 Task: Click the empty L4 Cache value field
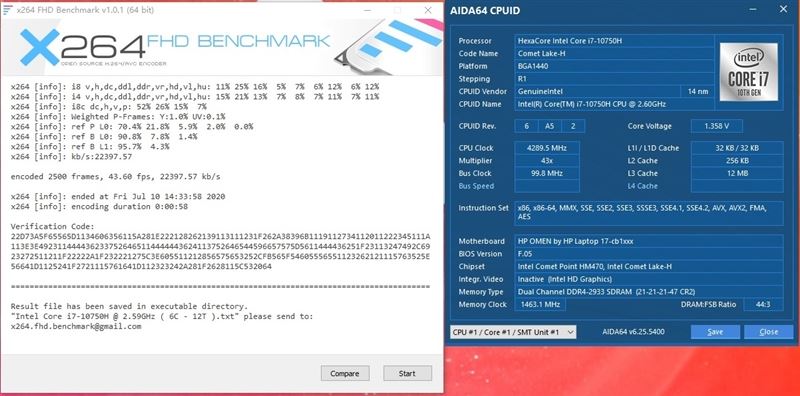(x=737, y=186)
